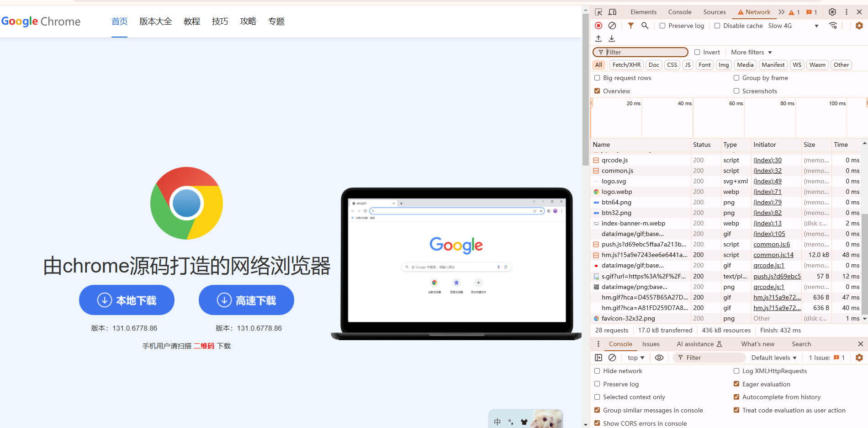Click the export HAR download icon

click(x=612, y=39)
